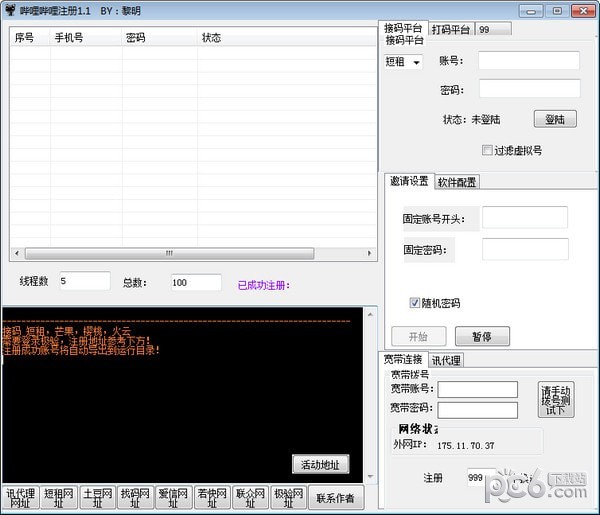
Task: Click the 宽带账号 text field
Action: point(477,389)
